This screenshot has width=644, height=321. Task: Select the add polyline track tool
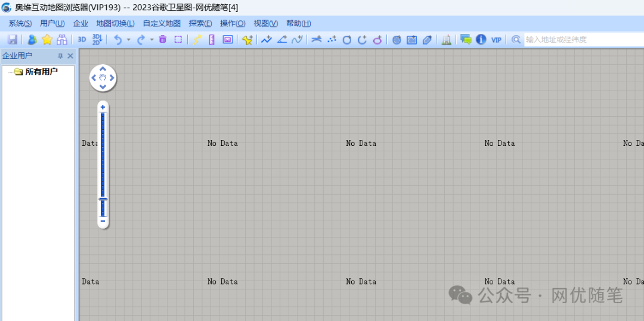pos(267,39)
